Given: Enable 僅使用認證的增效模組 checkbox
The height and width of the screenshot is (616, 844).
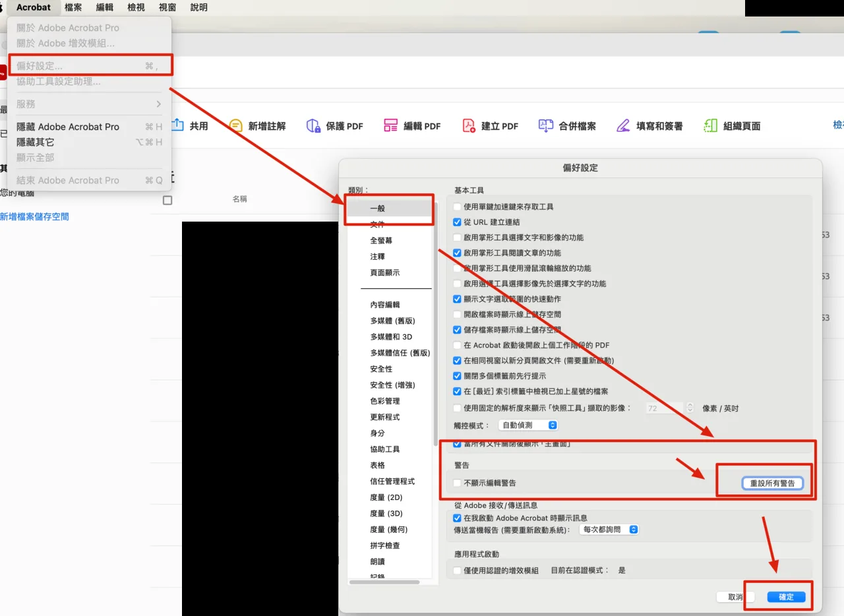Looking at the screenshot, I should pos(458,570).
